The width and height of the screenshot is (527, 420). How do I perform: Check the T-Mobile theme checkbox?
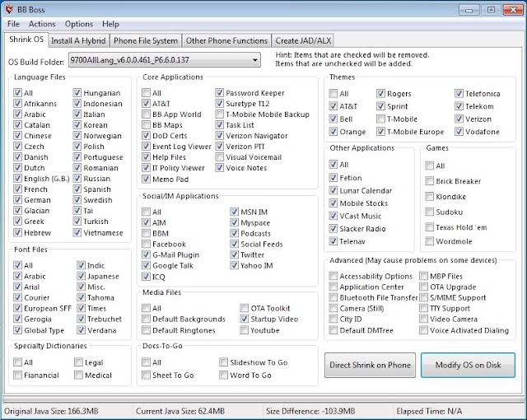point(380,119)
